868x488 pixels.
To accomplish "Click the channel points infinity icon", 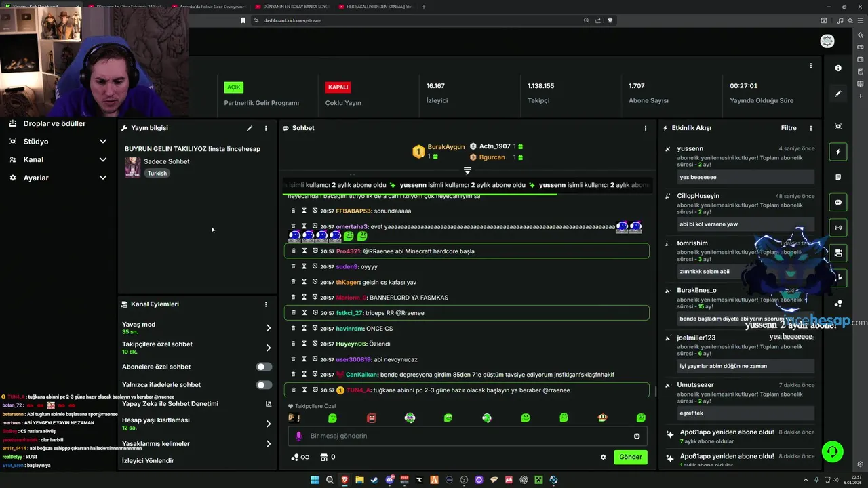I will click(300, 457).
